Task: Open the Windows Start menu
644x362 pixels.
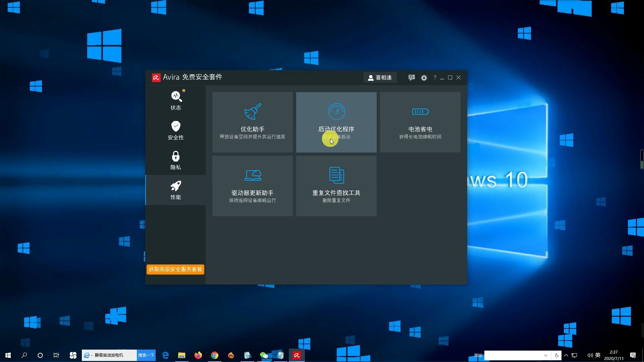Action: click(x=8, y=355)
